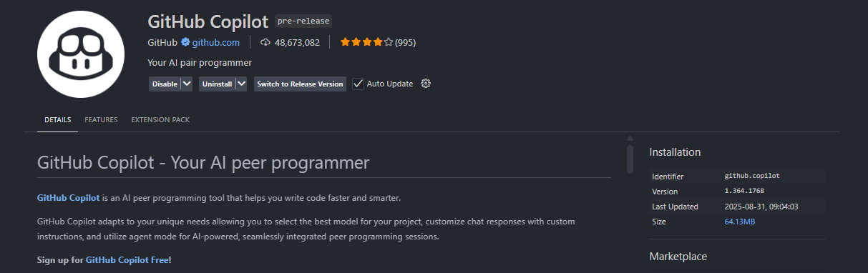The width and height of the screenshot is (868, 273).
Task: Click the Uninstall button
Action: pos(217,84)
